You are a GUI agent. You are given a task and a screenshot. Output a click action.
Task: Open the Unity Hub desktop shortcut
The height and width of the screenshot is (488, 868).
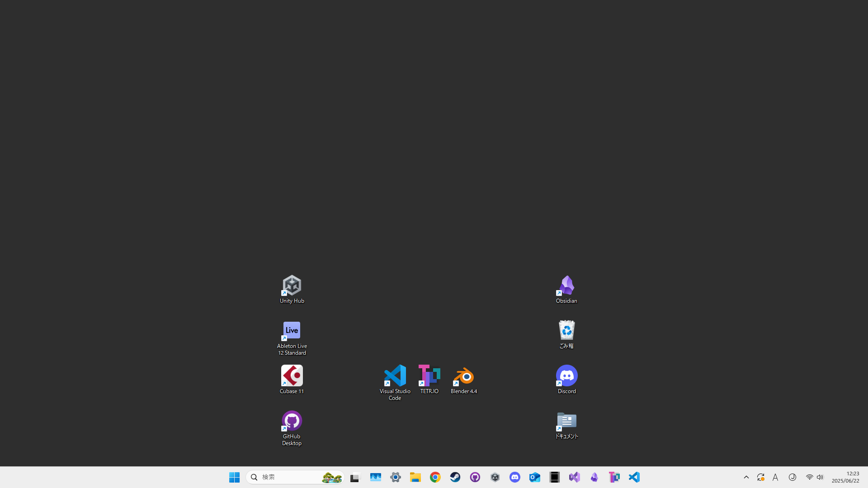[292, 289]
